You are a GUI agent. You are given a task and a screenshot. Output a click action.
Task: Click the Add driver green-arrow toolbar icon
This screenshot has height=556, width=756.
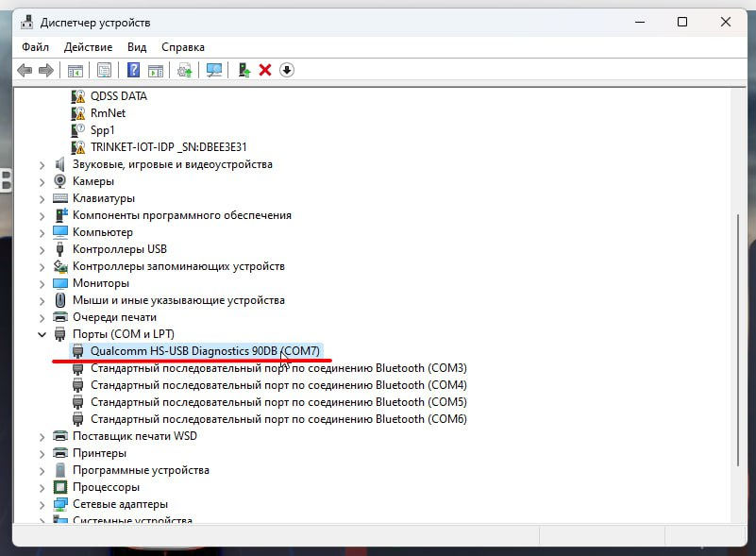click(x=244, y=71)
